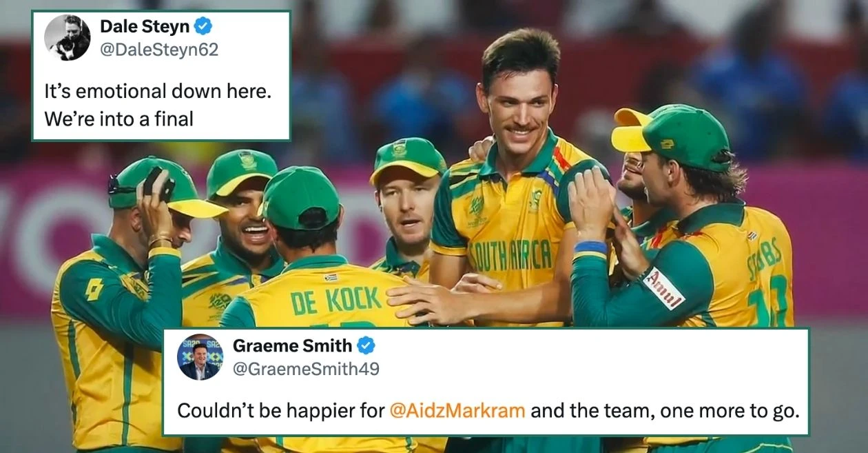868x453 pixels.
Task: Open Graeme Smith's profile picture
Action: (200, 357)
